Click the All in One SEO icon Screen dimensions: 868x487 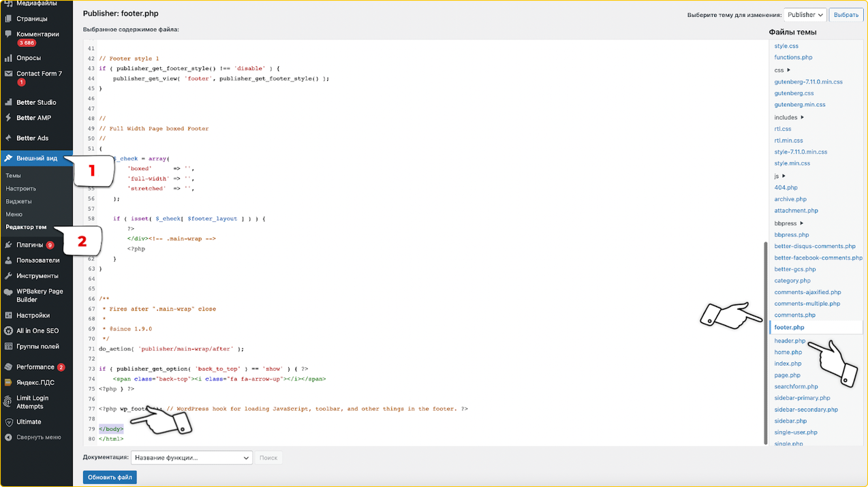click(x=8, y=331)
